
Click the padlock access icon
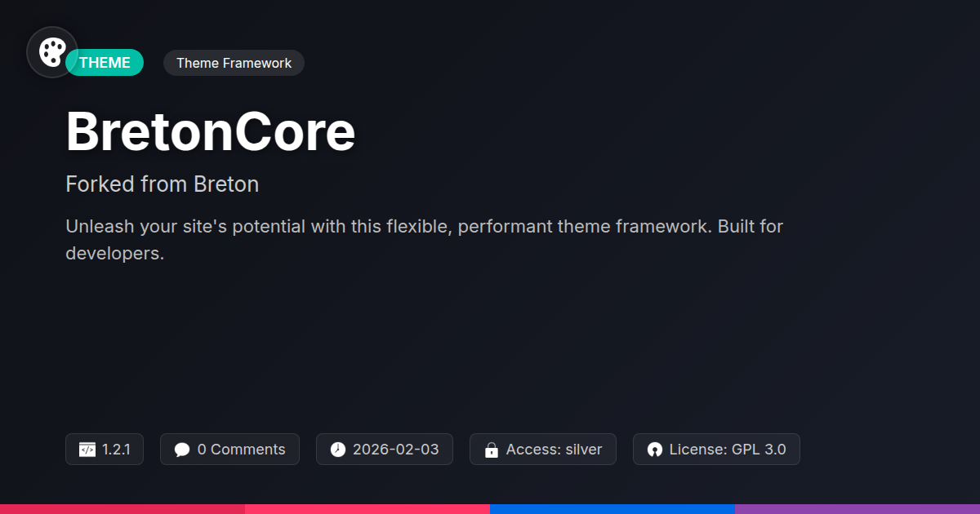(492, 450)
